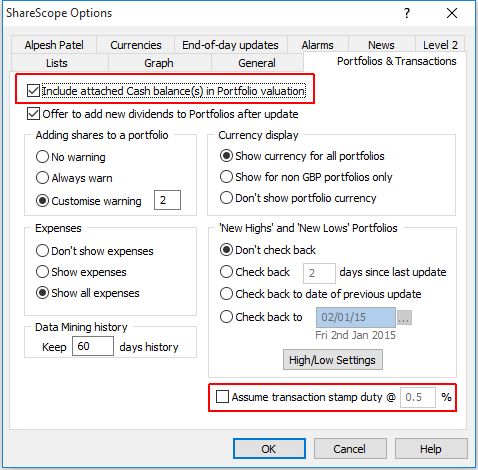Image resolution: width=478 pixels, height=470 pixels.
Task: Open the Level 2 tab
Action: (x=440, y=45)
